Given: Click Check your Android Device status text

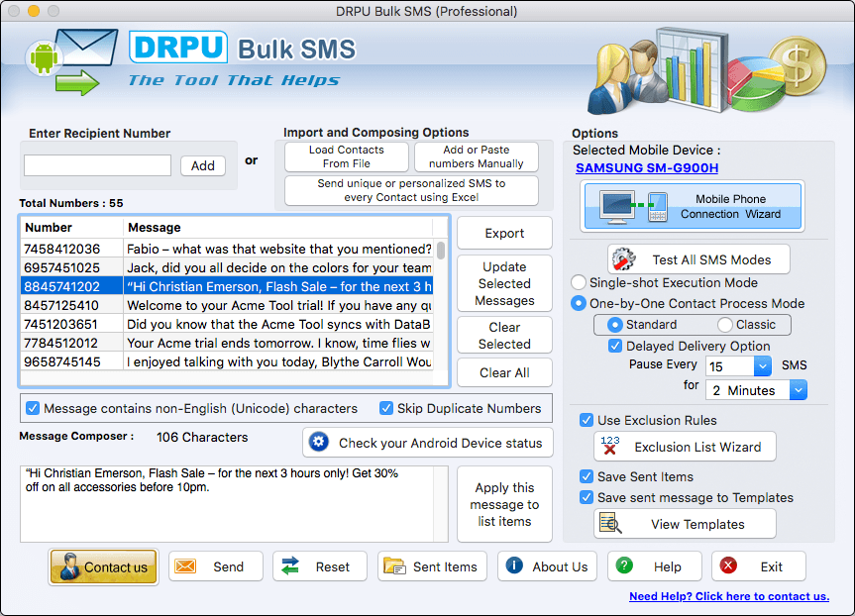Looking at the screenshot, I should [441, 443].
